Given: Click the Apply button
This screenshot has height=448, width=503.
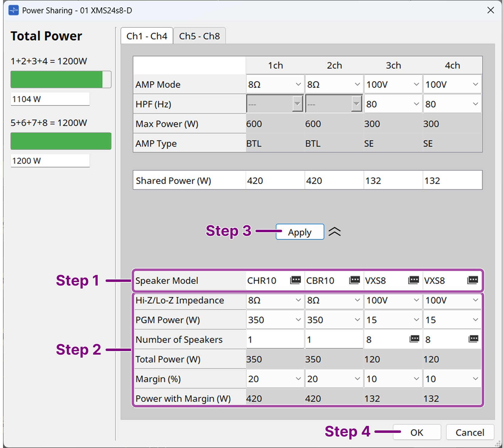Looking at the screenshot, I should (x=300, y=232).
